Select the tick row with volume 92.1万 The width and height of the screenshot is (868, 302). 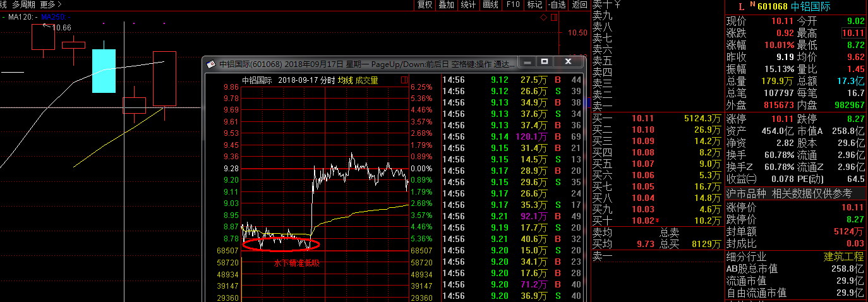(x=512, y=217)
